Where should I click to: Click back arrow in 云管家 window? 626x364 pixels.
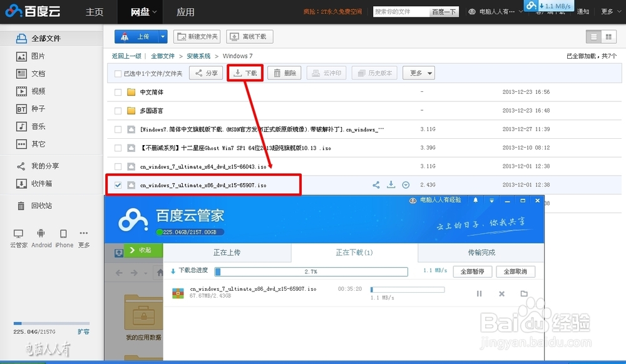pos(119,273)
